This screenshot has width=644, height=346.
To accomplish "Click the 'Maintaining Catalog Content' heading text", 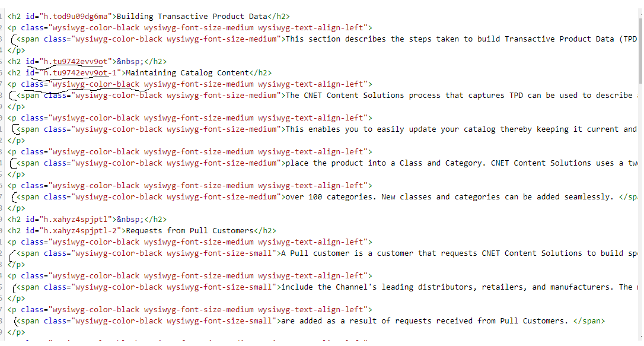I will 187,73.
